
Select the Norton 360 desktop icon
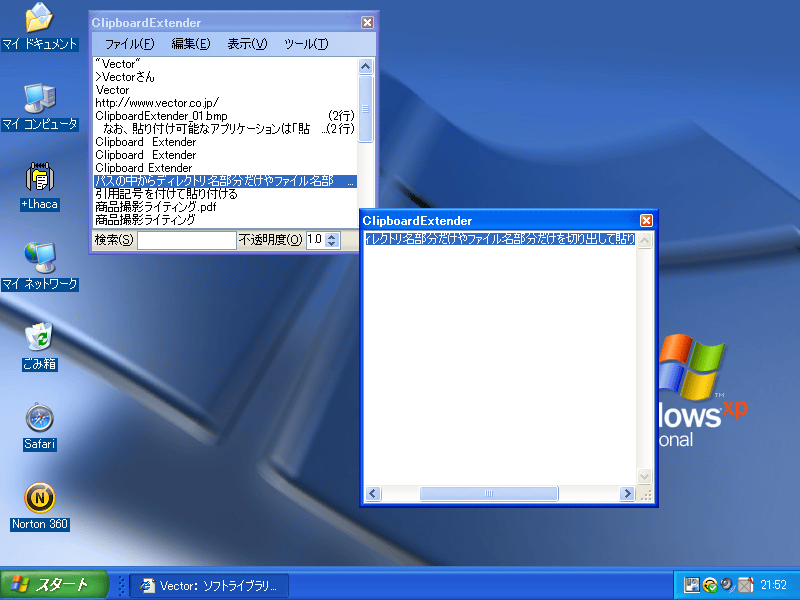point(40,507)
